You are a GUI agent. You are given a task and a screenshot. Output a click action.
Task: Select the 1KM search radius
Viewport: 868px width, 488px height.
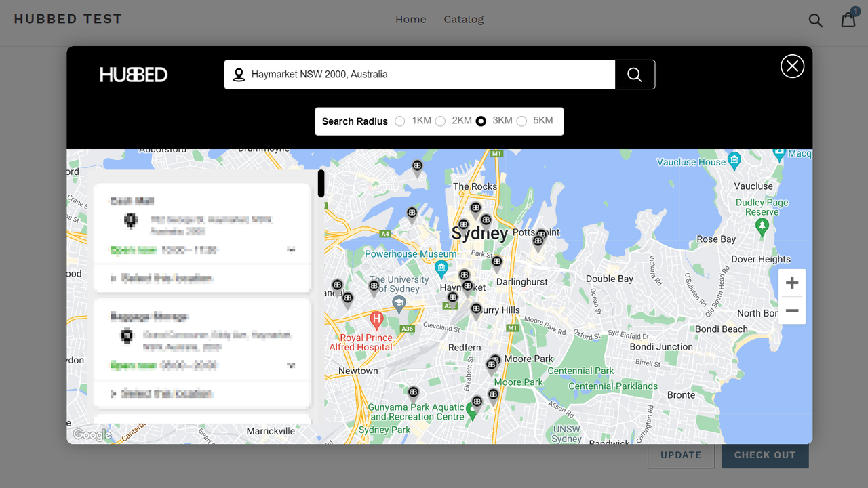coord(400,121)
